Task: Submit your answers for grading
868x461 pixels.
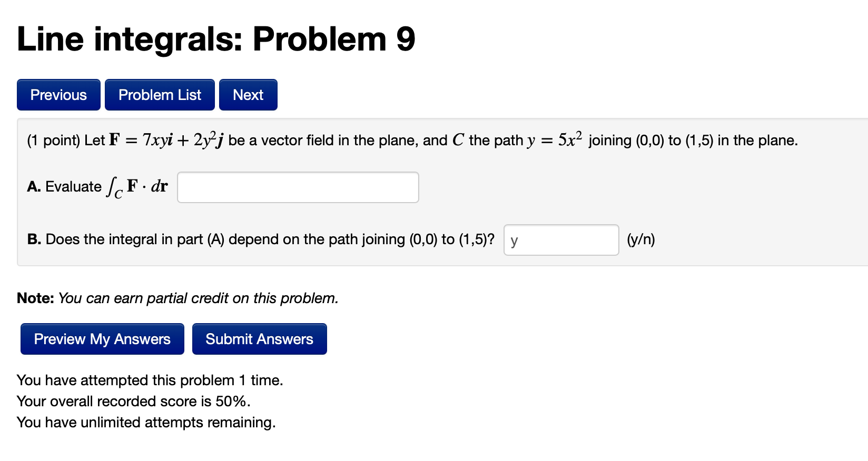Action: [259, 339]
